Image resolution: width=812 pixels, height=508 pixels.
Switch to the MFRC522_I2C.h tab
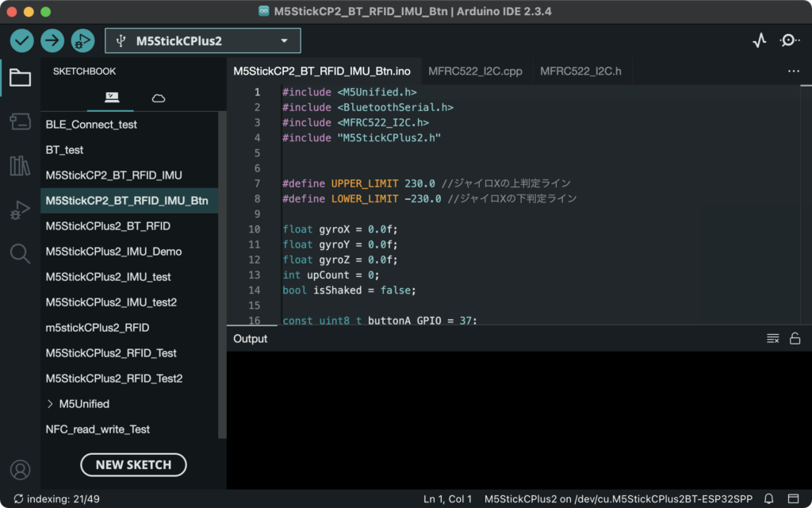[x=580, y=71]
